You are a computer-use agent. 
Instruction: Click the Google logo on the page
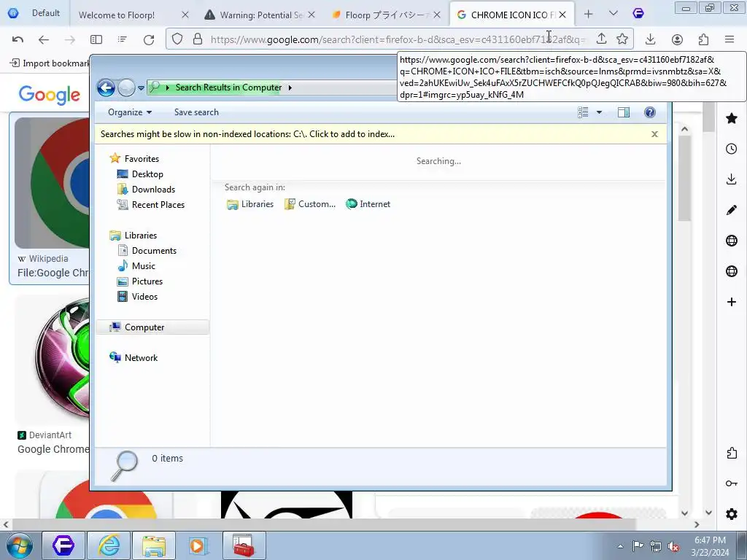pyautogui.click(x=50, y=95)
